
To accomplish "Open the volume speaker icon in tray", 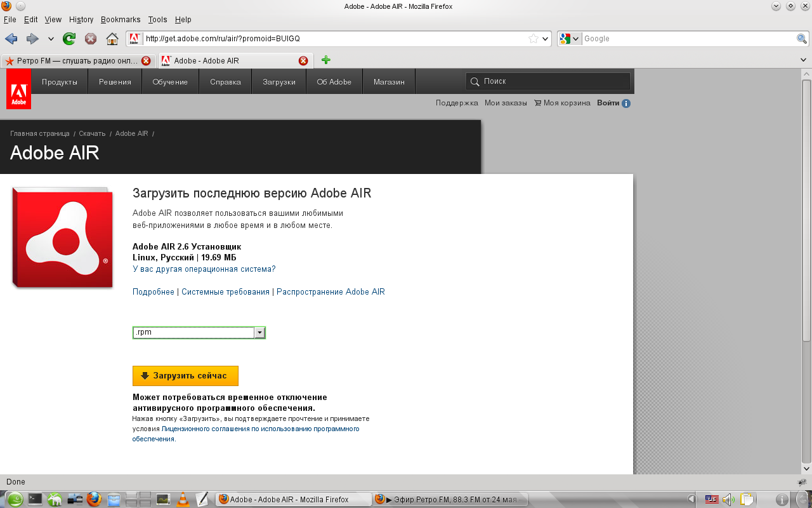I will click(728, 500).
